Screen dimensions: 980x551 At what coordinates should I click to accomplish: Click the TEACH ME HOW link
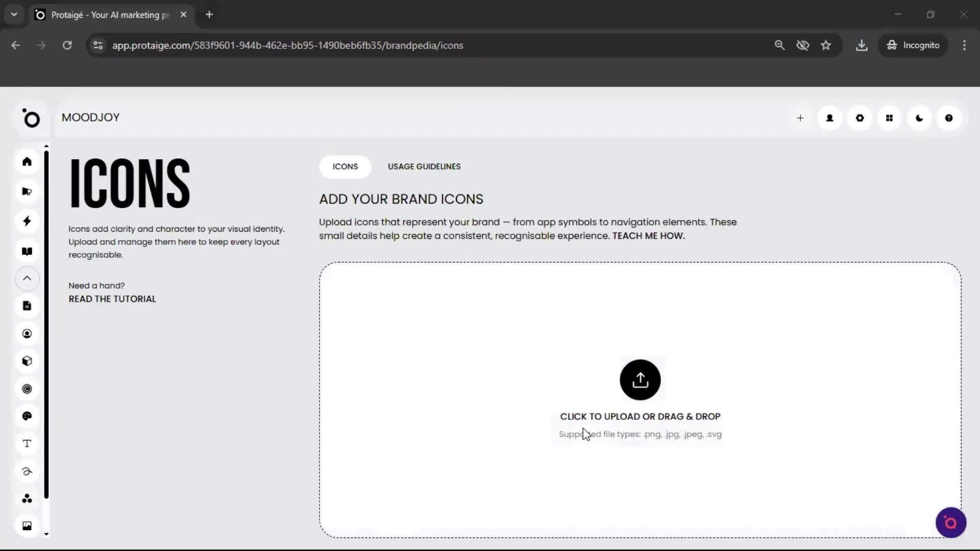pos(648,236)
